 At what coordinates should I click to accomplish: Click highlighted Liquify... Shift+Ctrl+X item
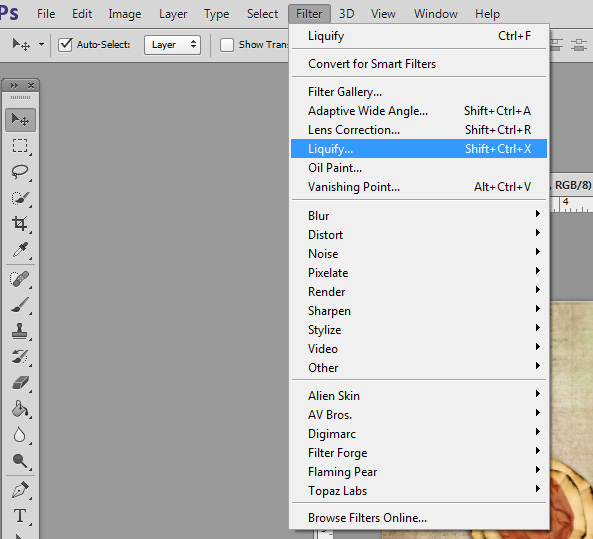click(419, 149)
